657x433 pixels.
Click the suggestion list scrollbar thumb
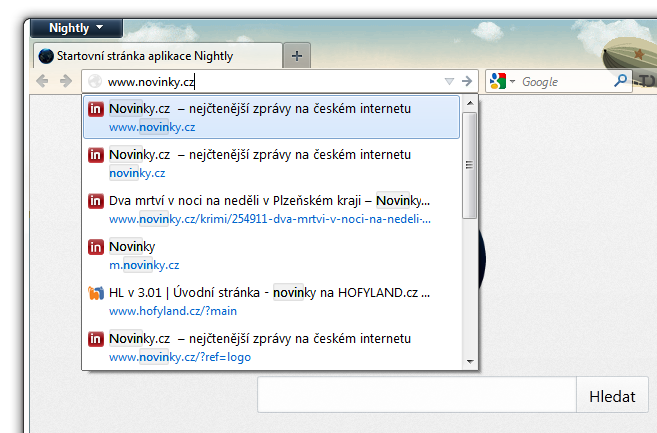point(470,165)
